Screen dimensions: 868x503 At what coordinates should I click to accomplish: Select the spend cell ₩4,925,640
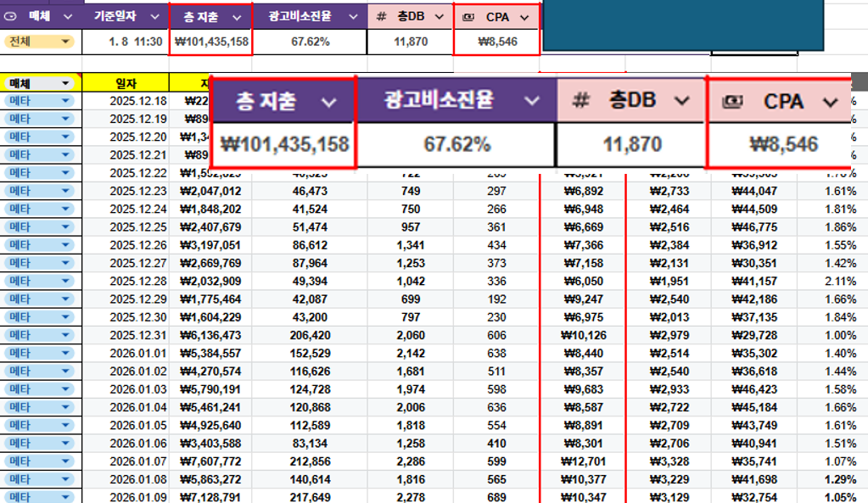(x=210, y=425)
